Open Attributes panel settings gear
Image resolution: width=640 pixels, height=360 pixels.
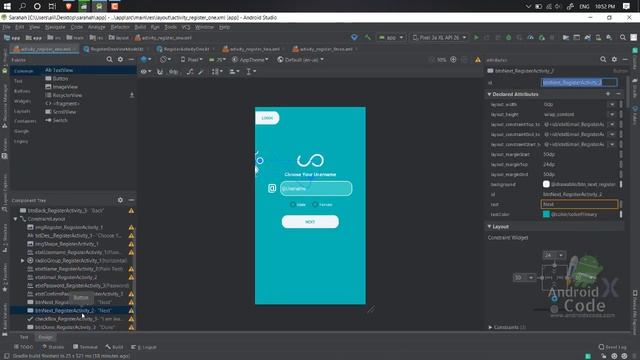click(x=614, y=60)
